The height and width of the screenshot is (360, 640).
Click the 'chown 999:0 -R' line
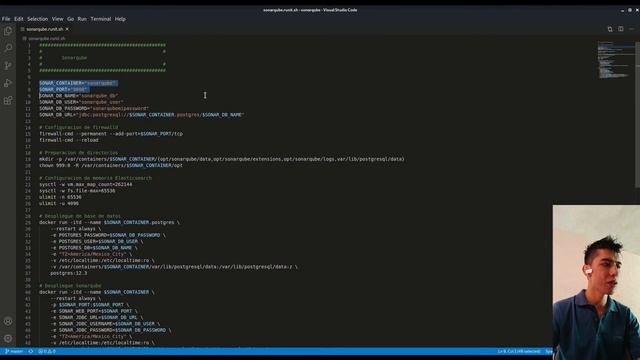[111, 165]
